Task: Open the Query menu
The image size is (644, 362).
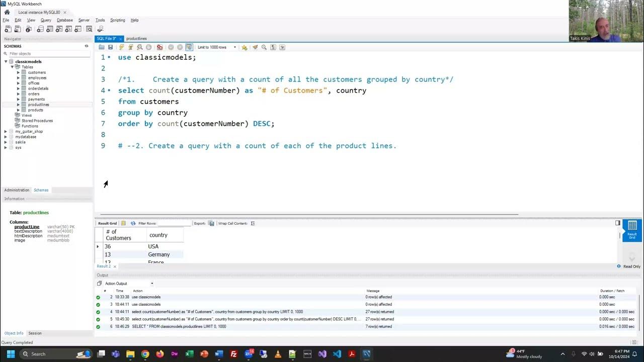Action: [46, 20]
